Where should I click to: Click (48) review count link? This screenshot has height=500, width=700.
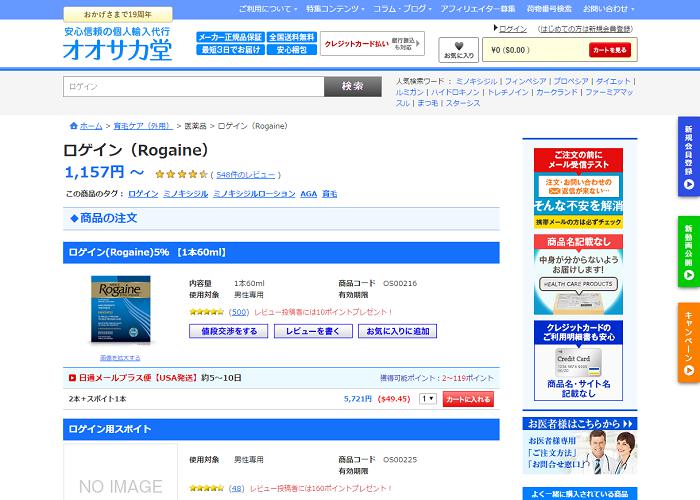coord(237,488)
